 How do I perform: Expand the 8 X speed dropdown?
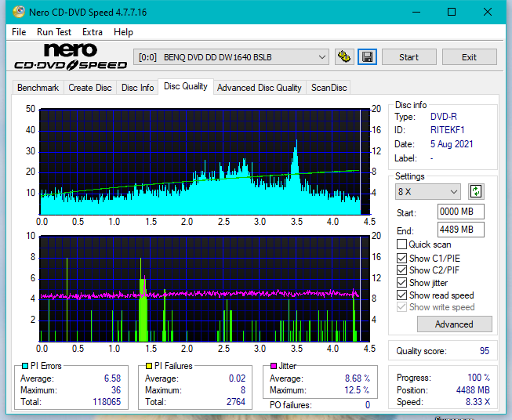point(428,191)
